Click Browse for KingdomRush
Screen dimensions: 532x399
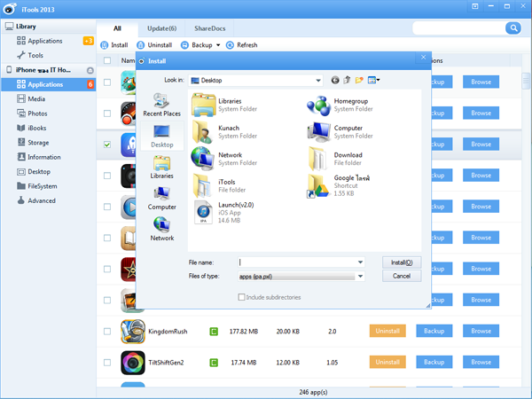(481, 331)
